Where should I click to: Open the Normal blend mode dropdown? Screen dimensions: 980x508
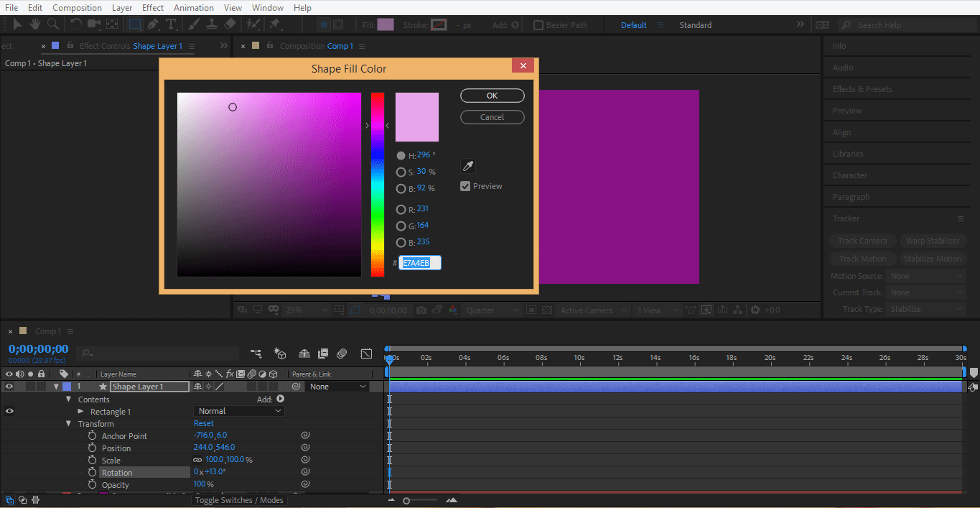[239, 411]
